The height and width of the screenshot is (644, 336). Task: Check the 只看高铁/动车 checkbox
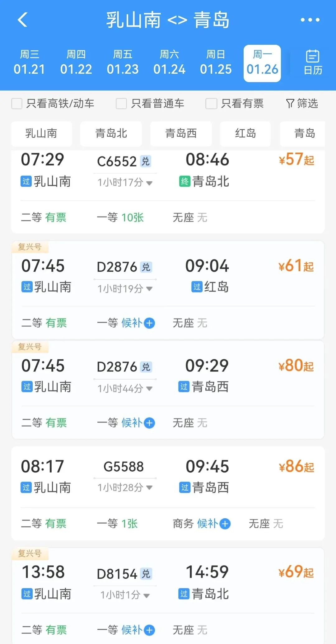(17, 104)
